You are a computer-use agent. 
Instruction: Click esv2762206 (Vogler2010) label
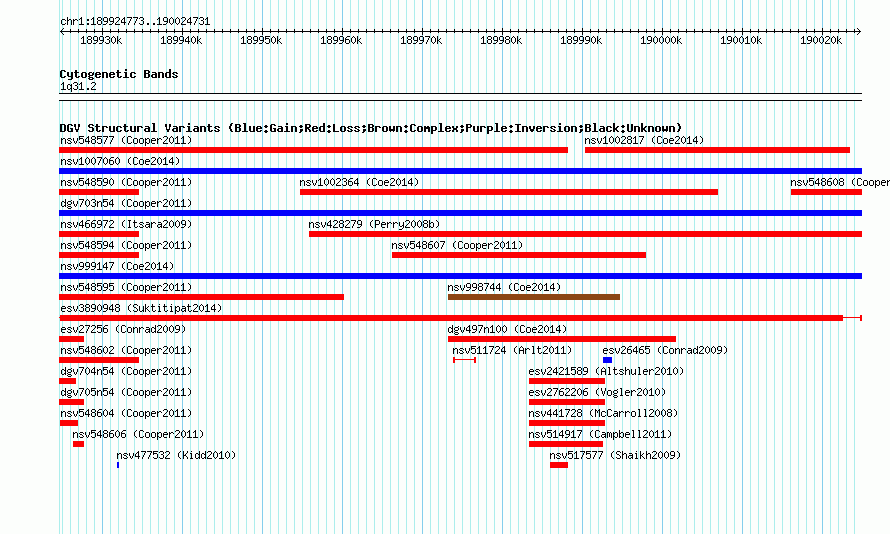click(597, 392)
